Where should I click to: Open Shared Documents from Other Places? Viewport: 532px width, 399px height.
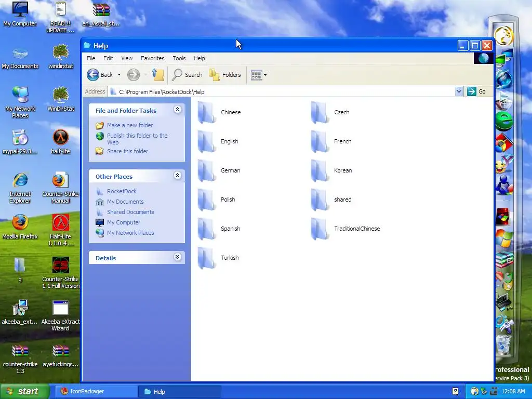coord(130,212)
